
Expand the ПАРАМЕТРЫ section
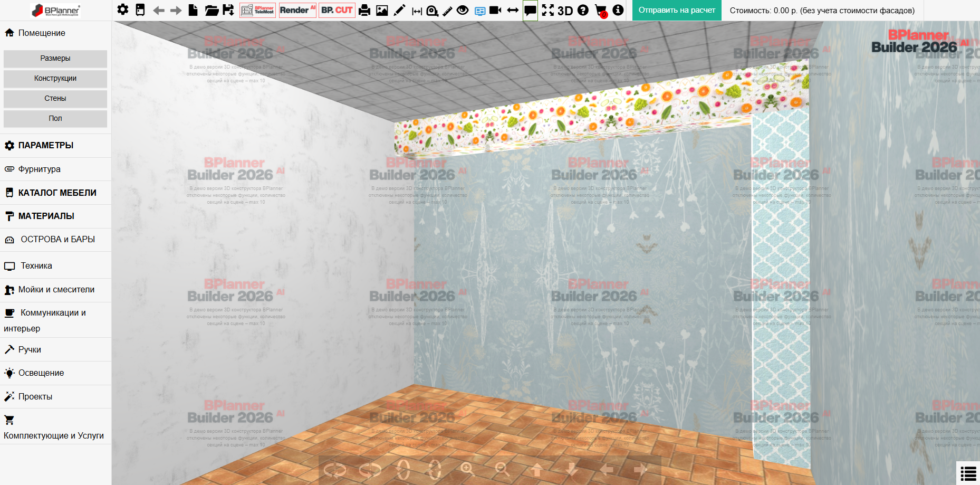coord(55,146)
